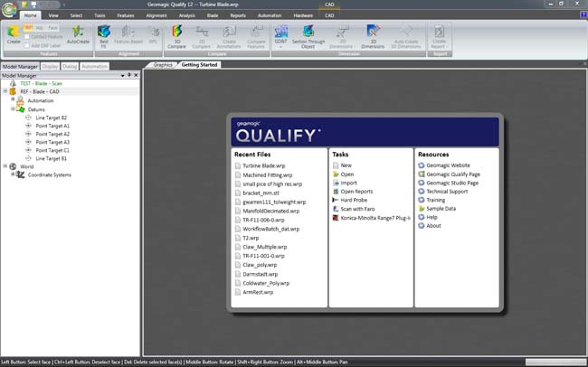The width and height of the screenshot is (588, 367).
Task: Toggle the Face feature mode button
Action: (x=52, y=28)
